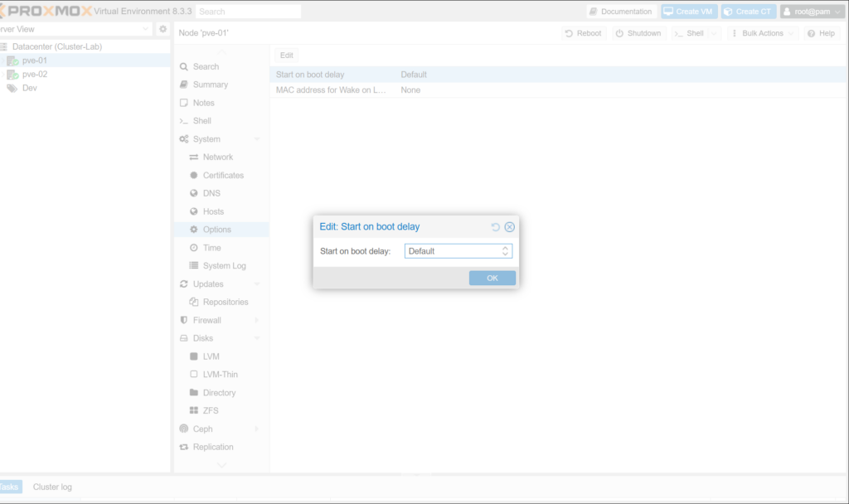Screen dimensions: 849x504
Task: Close the Edit Start on boot delay dialog
Action: click(x=510, y=227)
